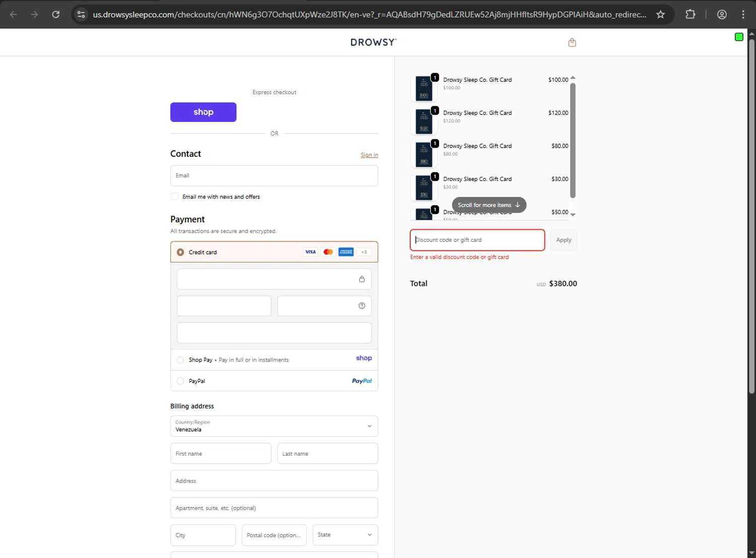756x558 pixels.
Task: Pay with the purple Shop express button
Action: coord(203,112)
